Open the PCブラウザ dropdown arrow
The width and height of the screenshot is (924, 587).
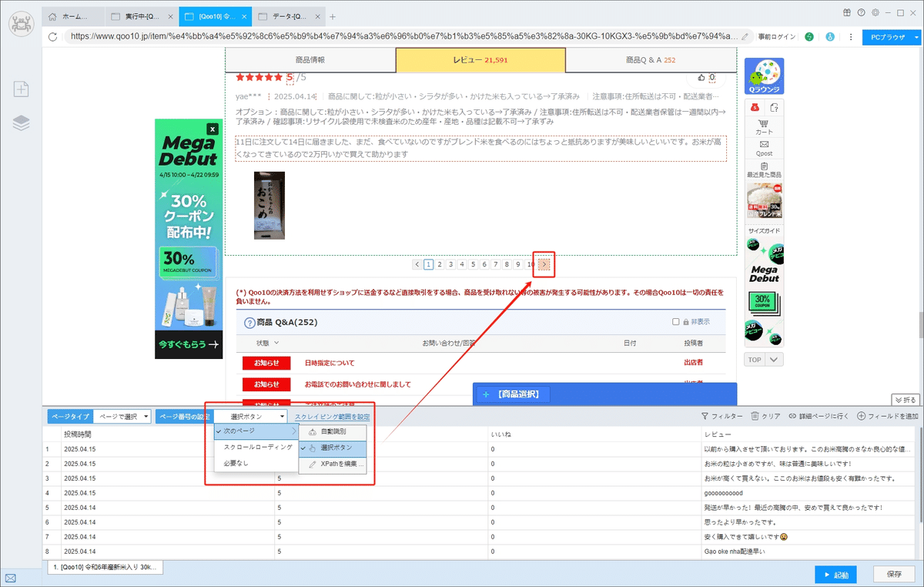coord(916,36)
